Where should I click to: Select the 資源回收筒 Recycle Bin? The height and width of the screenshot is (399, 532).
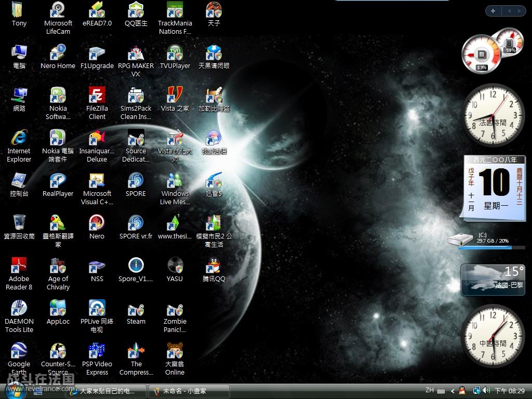pos(19,222)
